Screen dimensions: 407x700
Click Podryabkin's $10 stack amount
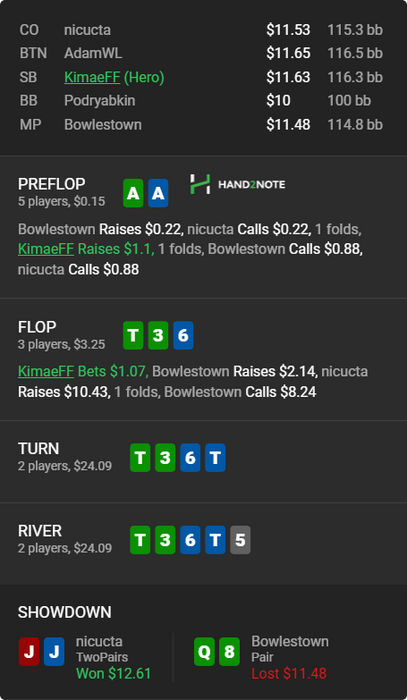[278, 100]
